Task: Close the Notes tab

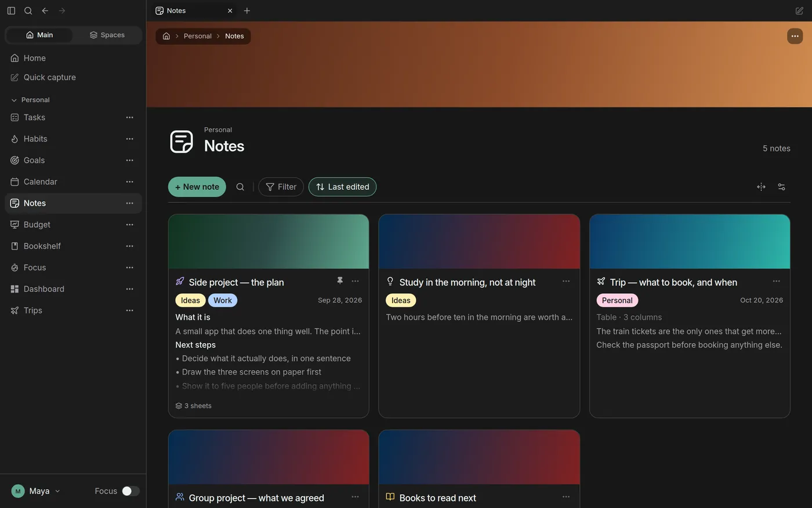Action: coord(230,10)
